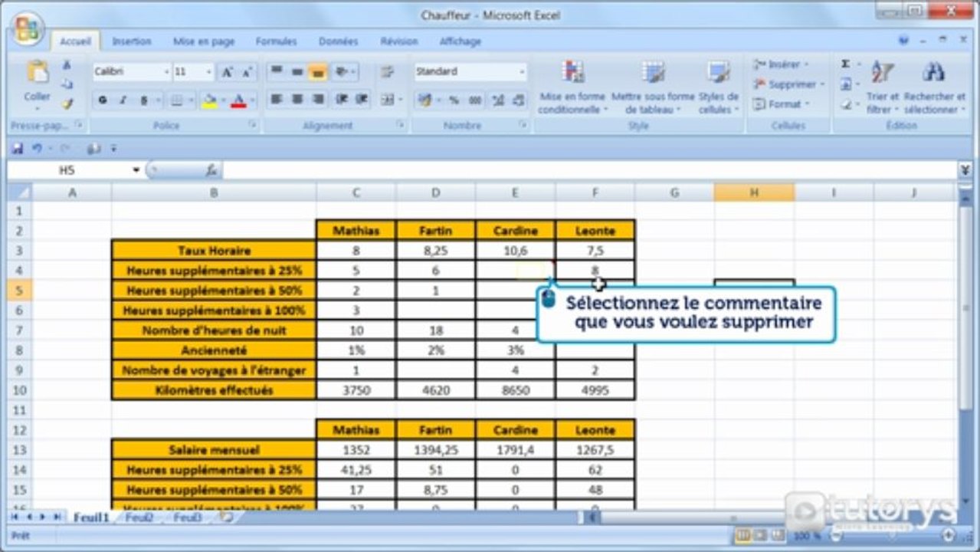Toggle top vertical alignment
Viewport: 980px width, 552px height.
(277, 72)
